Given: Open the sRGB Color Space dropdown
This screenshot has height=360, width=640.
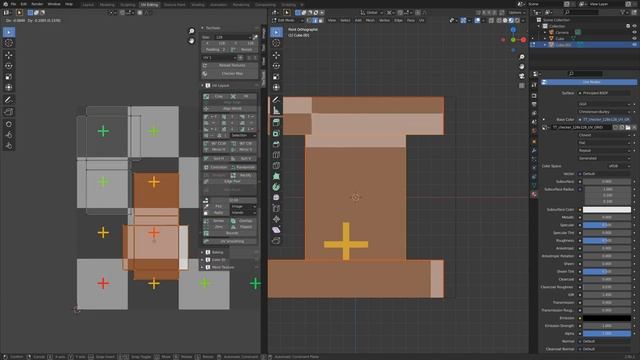Looking at the screenshot, I should (x=618, y=166).
